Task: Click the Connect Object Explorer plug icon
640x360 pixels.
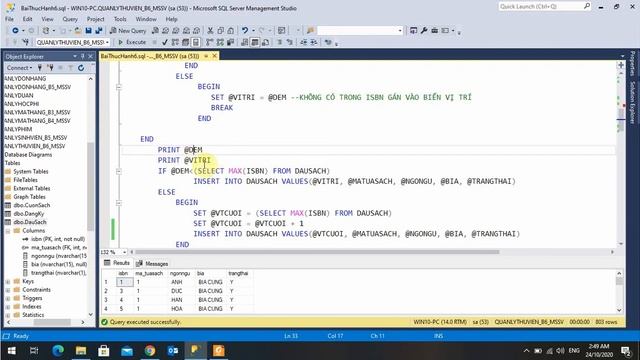Action: click(x=40, y=68)
